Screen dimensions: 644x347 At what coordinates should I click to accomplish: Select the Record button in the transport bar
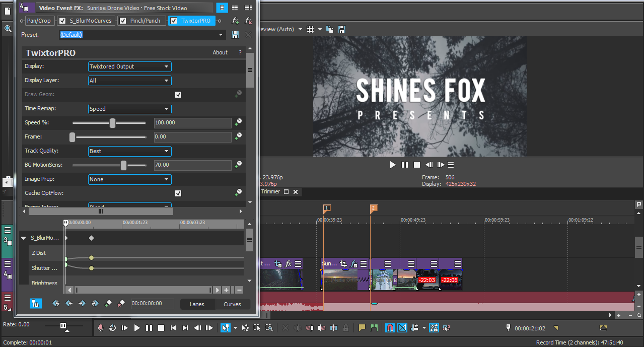point(100,328)
